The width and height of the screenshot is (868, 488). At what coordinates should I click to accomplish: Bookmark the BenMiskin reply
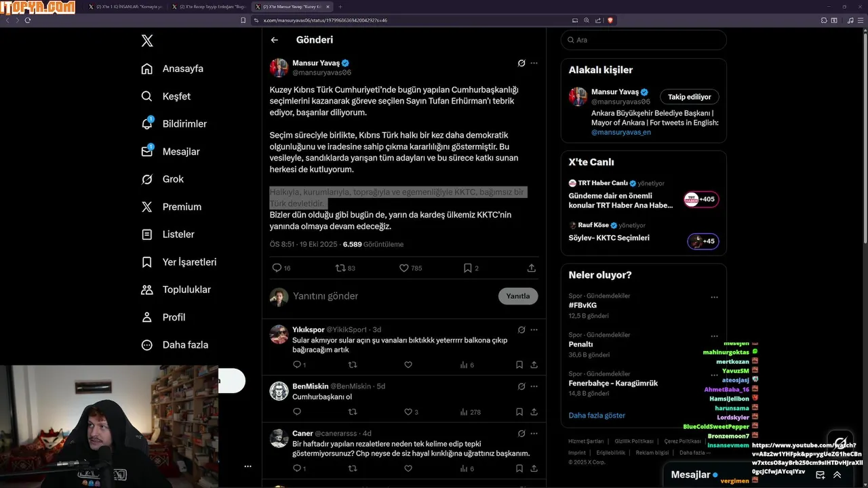click(x=519, y=411)
